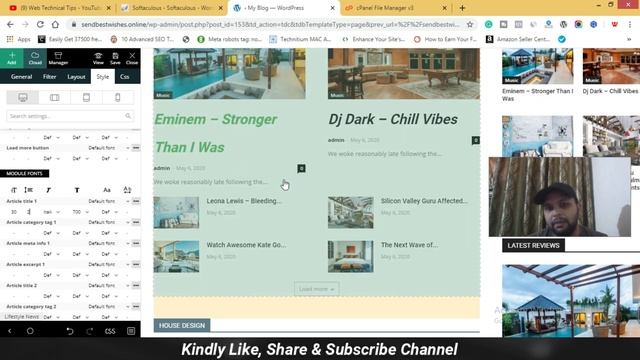Open Load more button Default font dropdown
This screenshot has height=360, width=640.
[109, 148]
